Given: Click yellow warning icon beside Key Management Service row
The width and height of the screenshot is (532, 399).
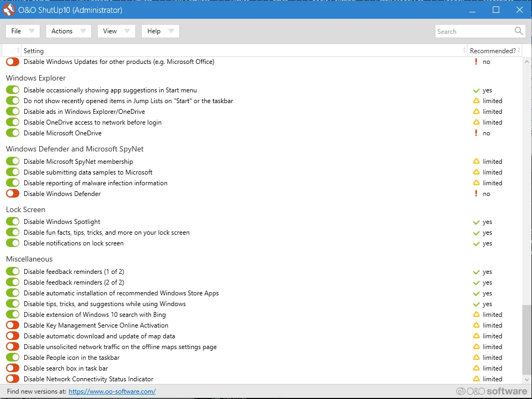Looking at the screenshot, I should tap(476, 325).
